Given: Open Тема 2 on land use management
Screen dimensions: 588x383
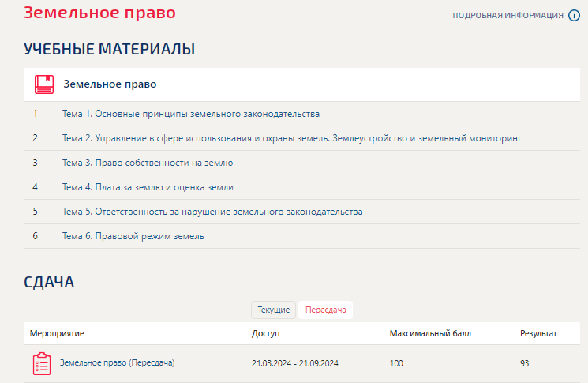Looking at the screenshot, I should coord(291,138).
